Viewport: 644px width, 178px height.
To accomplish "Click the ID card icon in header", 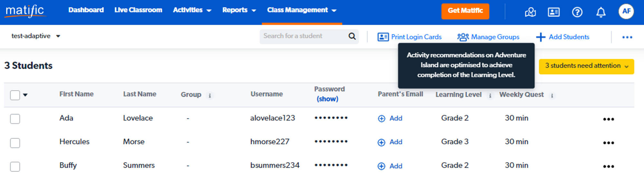I will click(554, 12).
